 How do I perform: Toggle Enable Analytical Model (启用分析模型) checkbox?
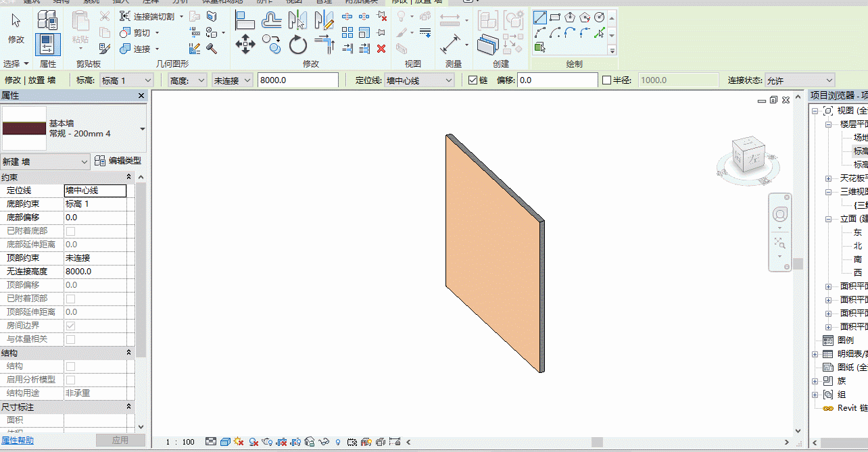[70, 380]
